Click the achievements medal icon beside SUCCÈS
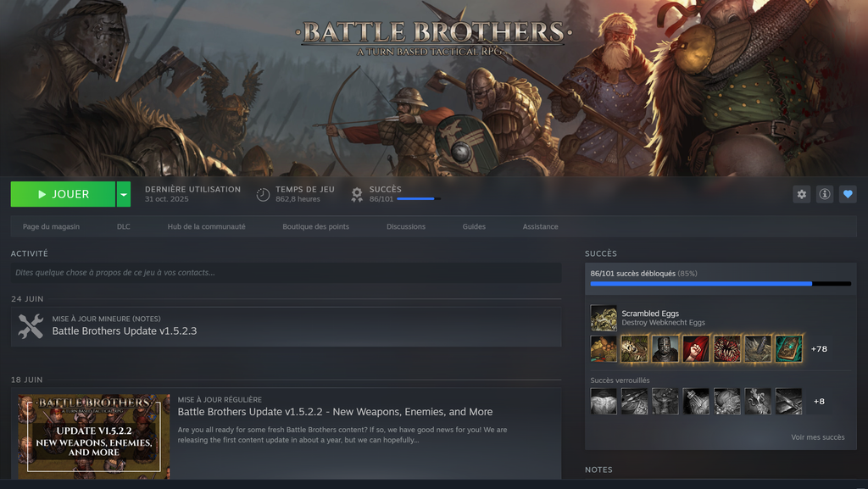This screenshot has width=868, height=489. pos(357,194)
